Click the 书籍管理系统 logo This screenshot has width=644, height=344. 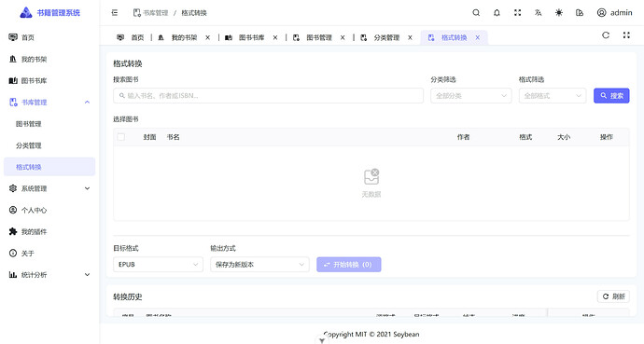coord(49,13)
